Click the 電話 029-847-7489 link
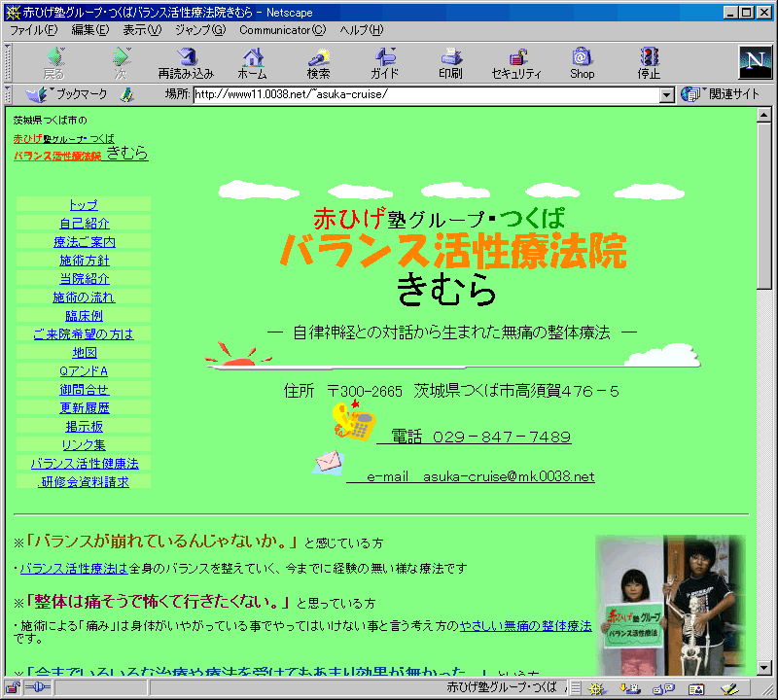Image resolution: width=778 pixels, height=700 pixels. pyautogui.click(x=474, y=437)
